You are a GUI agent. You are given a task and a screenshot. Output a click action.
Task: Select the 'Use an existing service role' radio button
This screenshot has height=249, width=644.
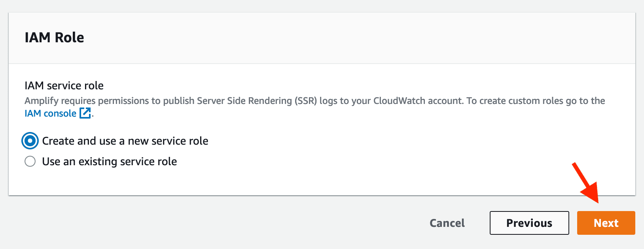pyautogui.click(x=30, y=162)
